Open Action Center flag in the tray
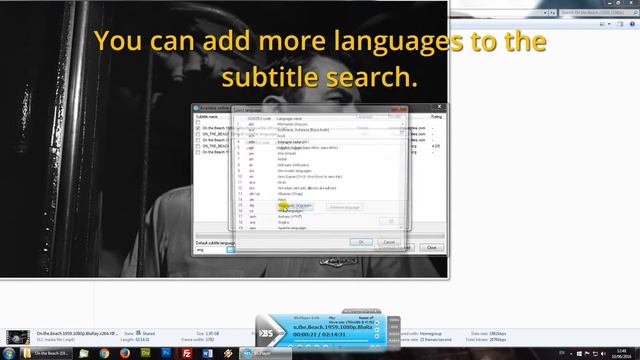 pyautogui.click(x=587, y=354)
